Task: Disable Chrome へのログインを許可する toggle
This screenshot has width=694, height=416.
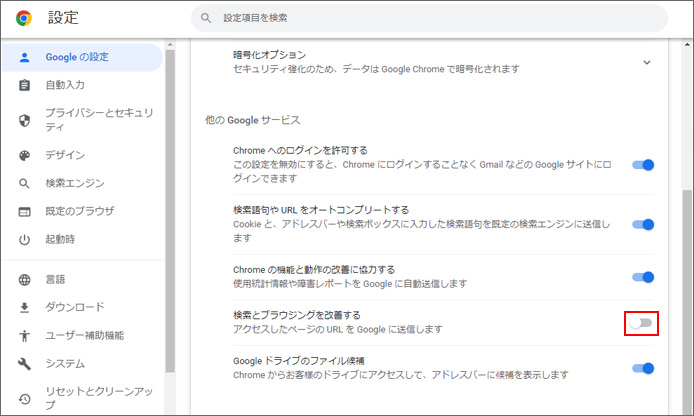Action: coord(643,165)
